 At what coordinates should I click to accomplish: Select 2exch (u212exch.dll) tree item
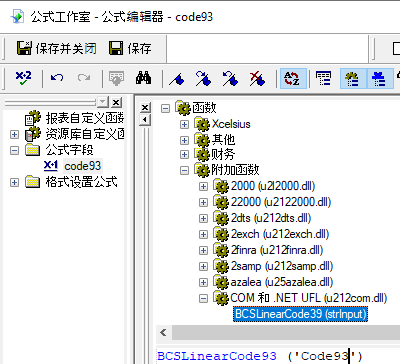coord(280,234)
